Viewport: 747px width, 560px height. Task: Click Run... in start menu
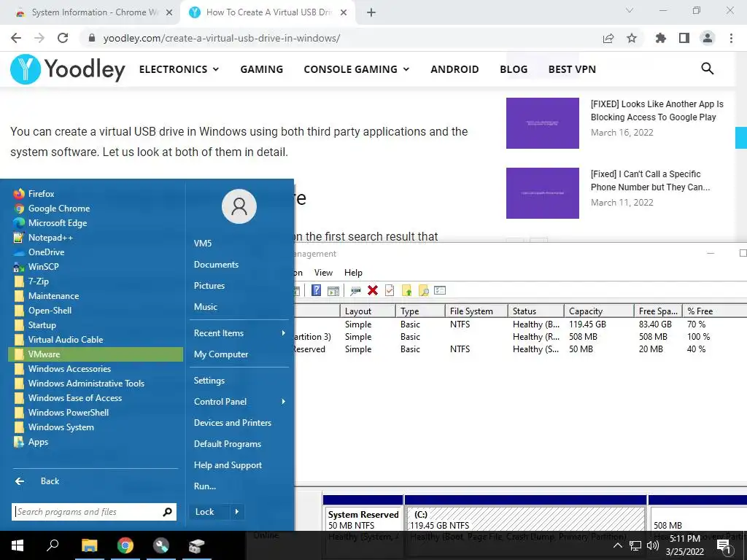coord(205,486)
